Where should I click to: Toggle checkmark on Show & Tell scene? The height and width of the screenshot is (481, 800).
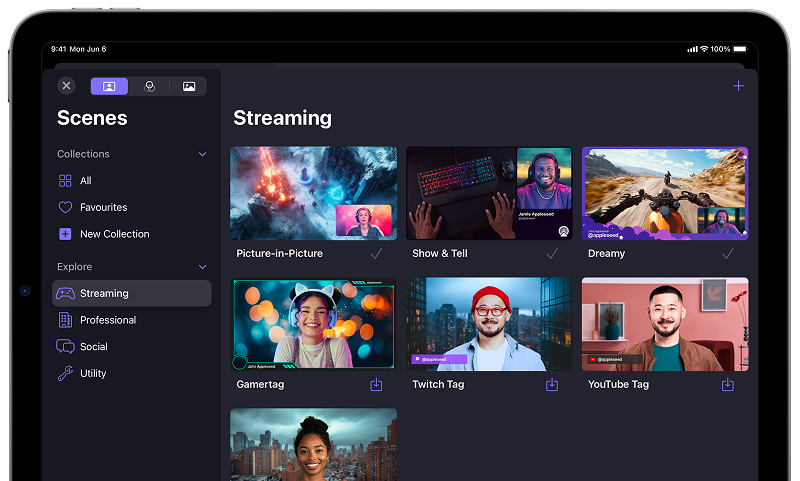point(552,254)
